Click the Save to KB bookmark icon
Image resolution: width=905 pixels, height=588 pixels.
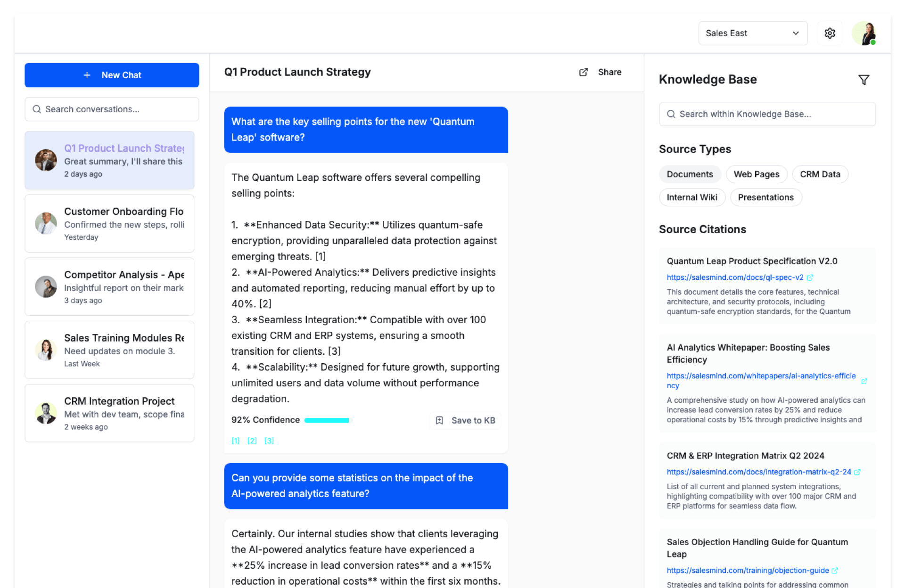pyautogui.click(x=439, y=420)
